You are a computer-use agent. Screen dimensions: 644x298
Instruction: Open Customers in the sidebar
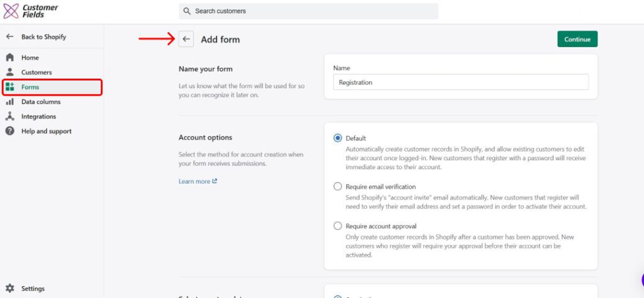pyautogui.click(x=36, y=72)
